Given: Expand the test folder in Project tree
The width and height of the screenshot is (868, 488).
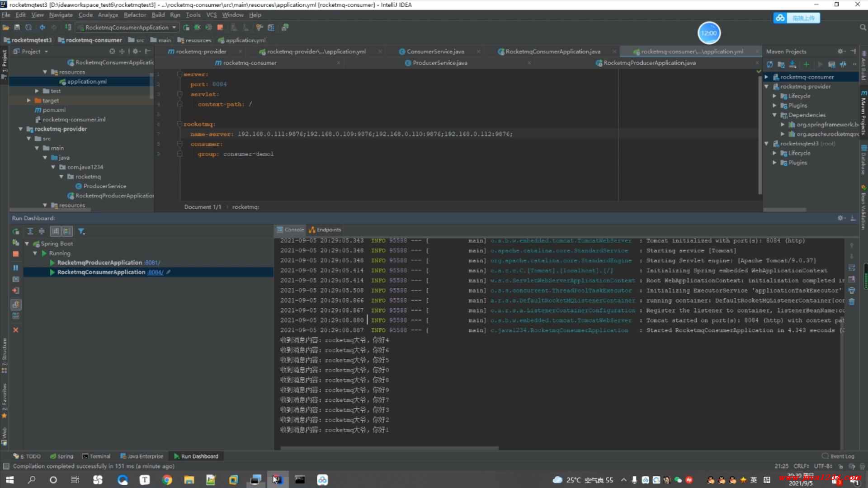Looking at the screenshot, I should 37,91.
